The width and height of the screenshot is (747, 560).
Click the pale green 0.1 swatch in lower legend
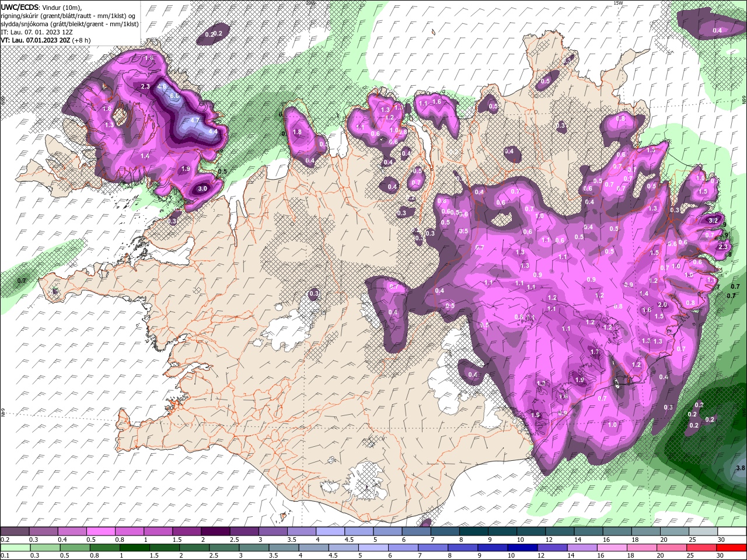click(15, 548)
